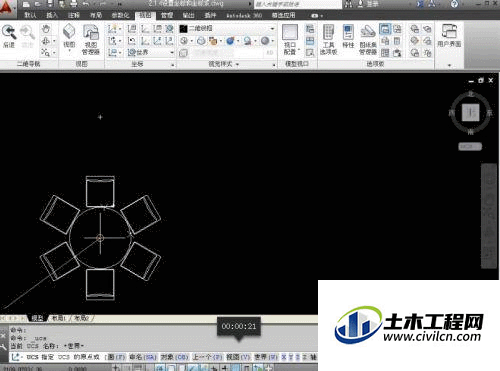Expand the Visual Styles (视觉样式) panel title
The image size is (500, 371).
(224, 64)
